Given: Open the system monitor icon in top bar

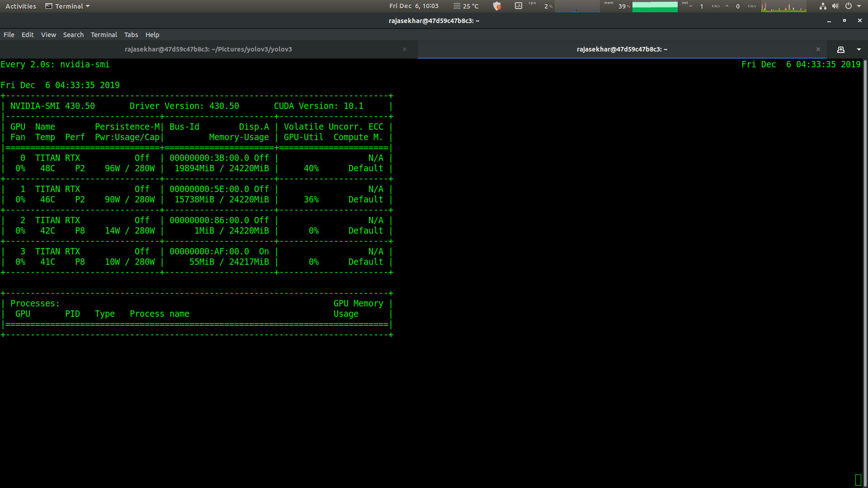Looking at the screenshot, I should (x=519, y=6).
